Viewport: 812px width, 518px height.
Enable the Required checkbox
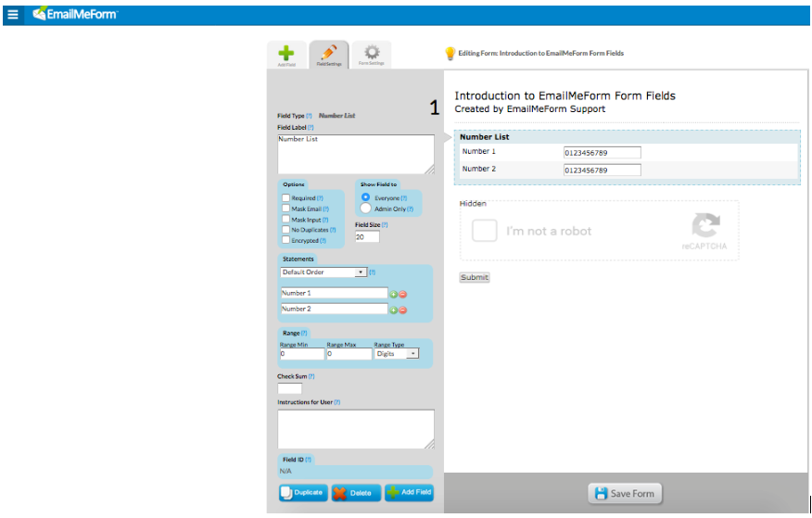click(285, 197)
